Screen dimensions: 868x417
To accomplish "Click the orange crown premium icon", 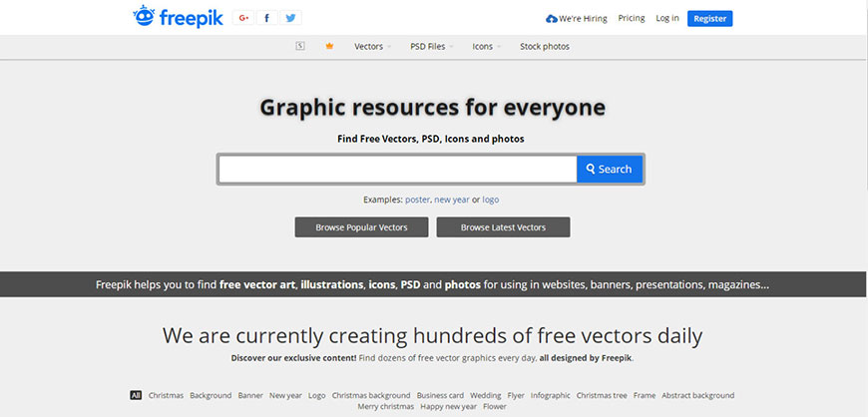I will (329, 46).
